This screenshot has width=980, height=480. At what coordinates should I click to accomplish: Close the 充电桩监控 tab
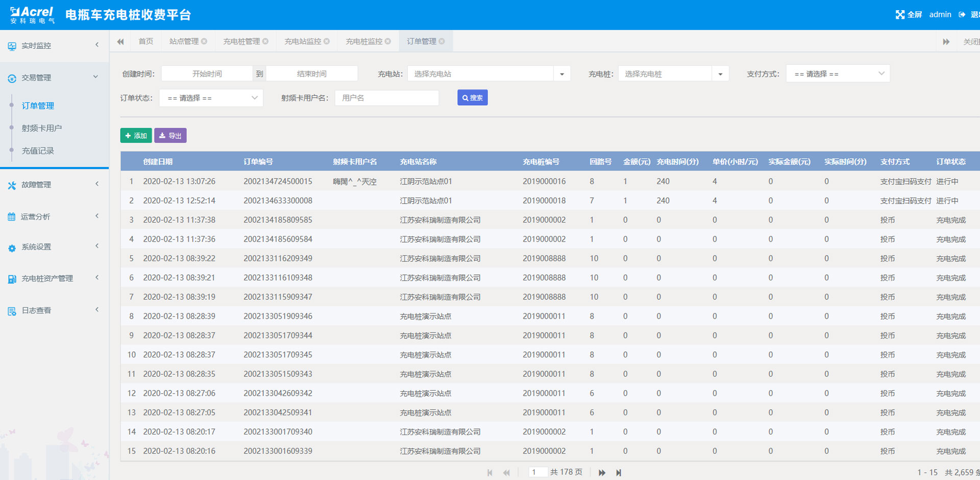click(388, 41)
